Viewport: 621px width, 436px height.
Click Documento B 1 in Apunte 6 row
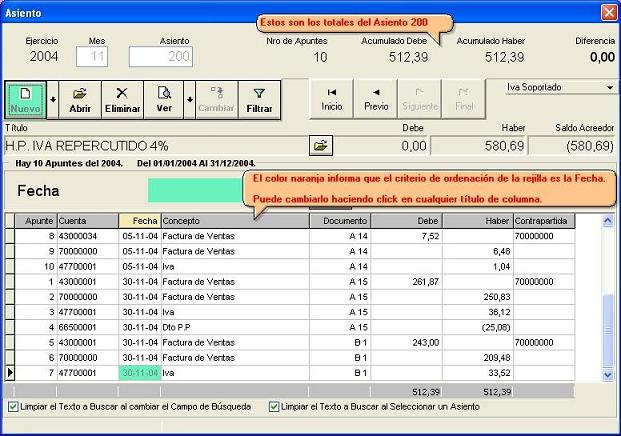[x=340, y=358]
